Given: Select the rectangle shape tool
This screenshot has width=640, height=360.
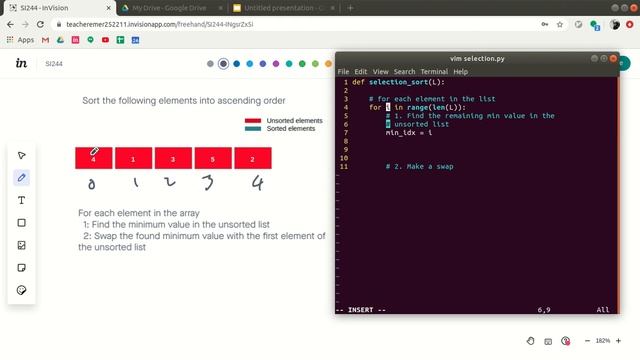Looking at the screenshot, I should tap(22, 223).
